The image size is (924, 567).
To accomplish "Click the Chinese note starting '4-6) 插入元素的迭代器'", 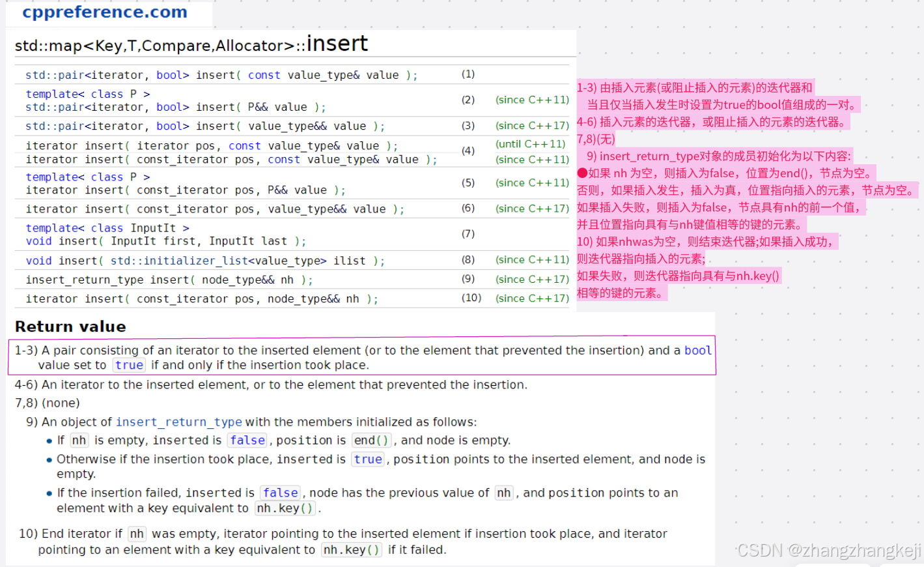I will 713,122.
